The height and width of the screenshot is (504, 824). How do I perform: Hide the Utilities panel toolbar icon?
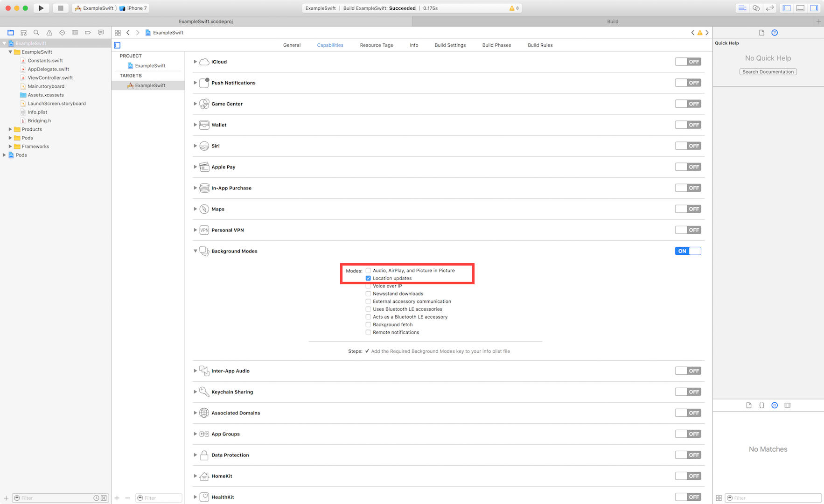[814, 8]
